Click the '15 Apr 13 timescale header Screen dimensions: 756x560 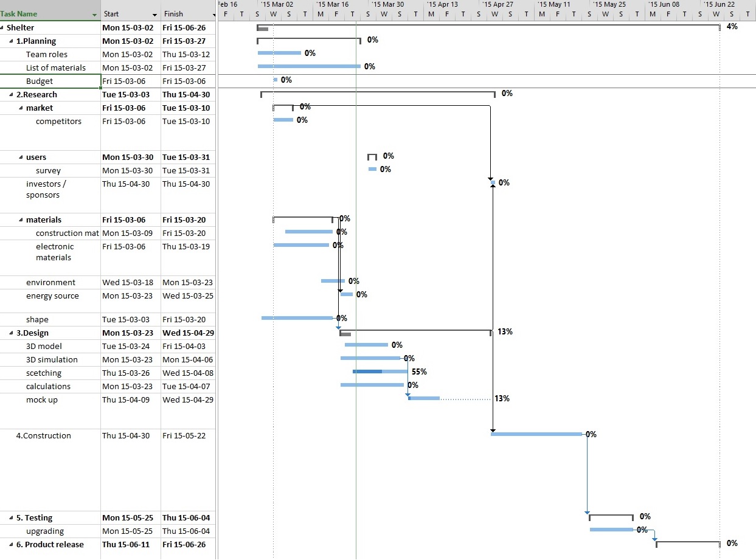point(442,4)
